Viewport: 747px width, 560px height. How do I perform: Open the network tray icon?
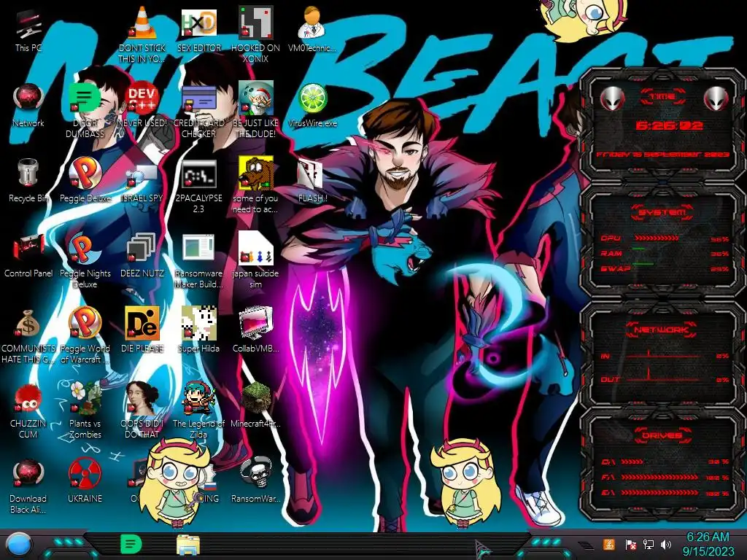coord(648,544)
